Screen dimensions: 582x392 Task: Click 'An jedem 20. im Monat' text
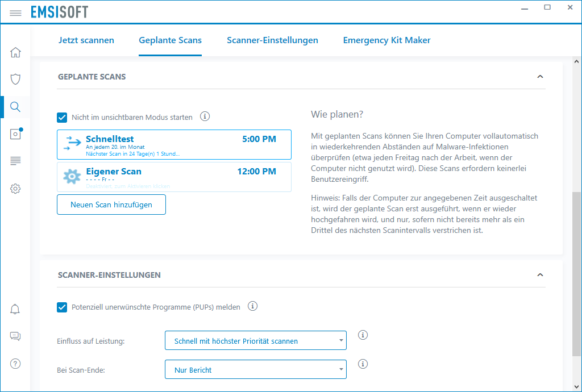click(115, 147)
